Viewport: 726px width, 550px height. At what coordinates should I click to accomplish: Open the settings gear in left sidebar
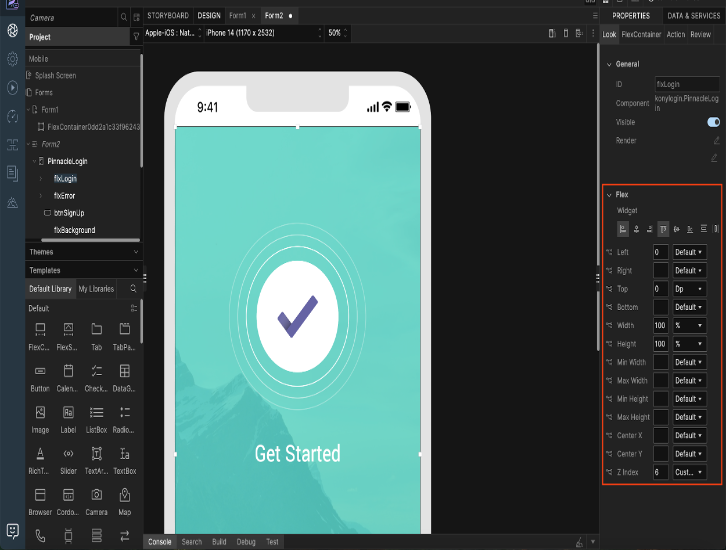(x=12, y=59)
